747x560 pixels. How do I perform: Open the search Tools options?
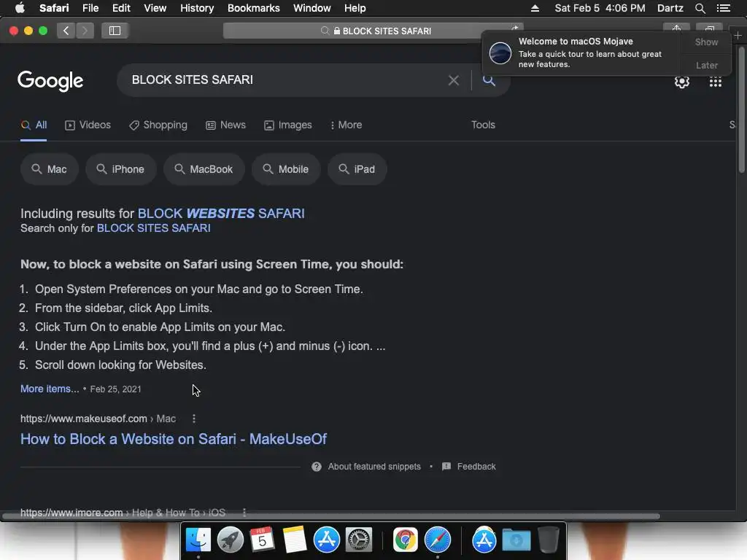[x=483, y=125]
